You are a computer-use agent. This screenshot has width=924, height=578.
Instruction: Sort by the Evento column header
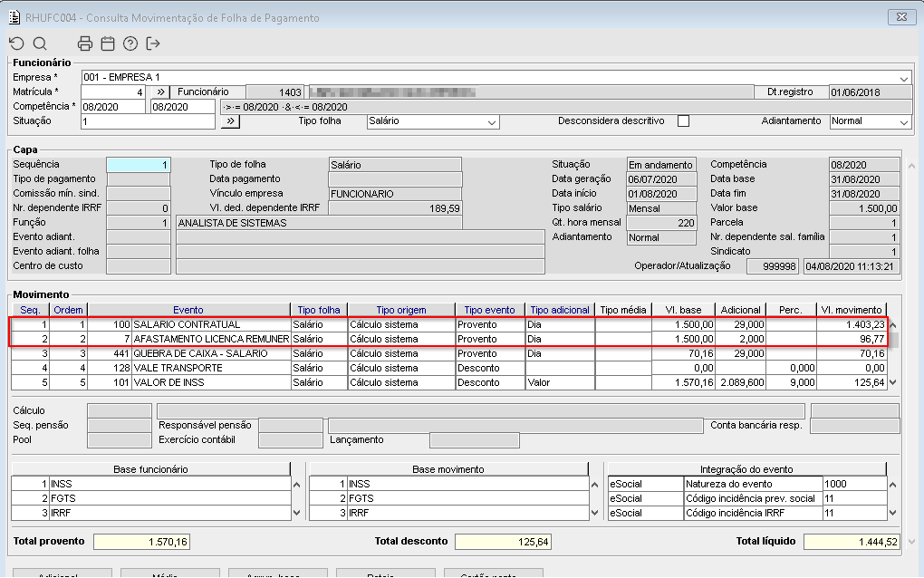tap(188, 310)
